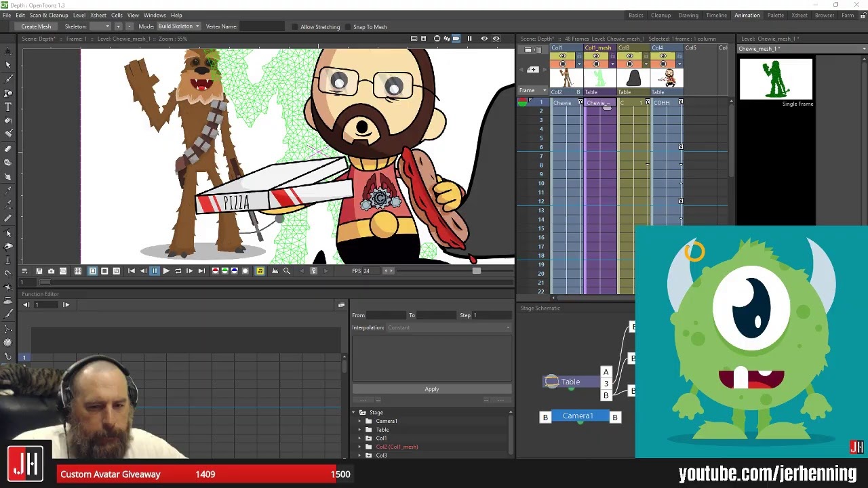
Task: Open Col1 column options arrow
Action: (579, 64)
